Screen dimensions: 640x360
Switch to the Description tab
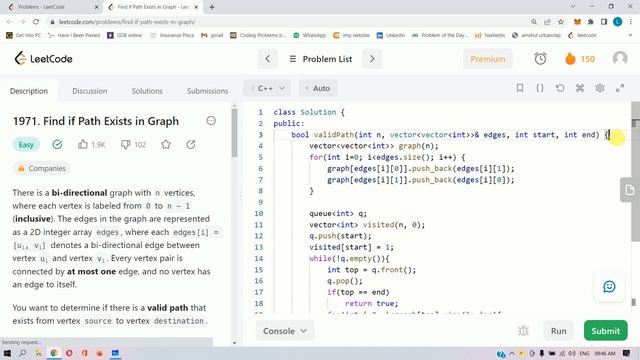point(29,91)
